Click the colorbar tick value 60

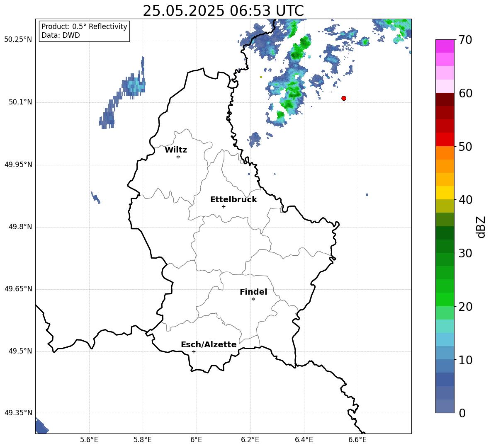(x=465, y=93)
